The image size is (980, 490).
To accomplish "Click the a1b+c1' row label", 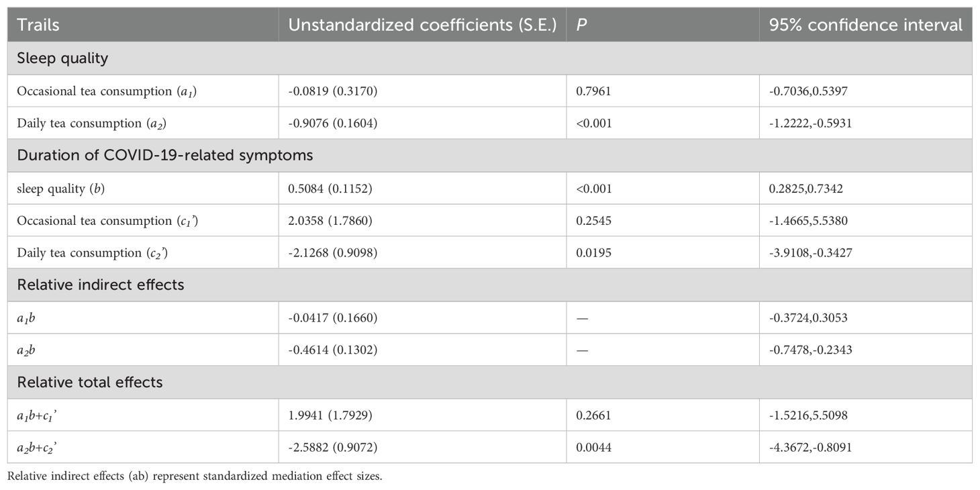I will (40, 415).
